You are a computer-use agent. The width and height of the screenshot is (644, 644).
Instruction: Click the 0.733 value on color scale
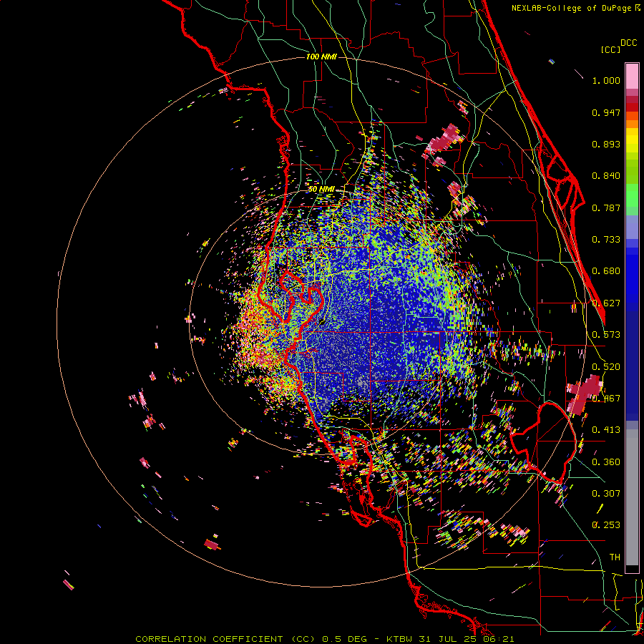606,240
